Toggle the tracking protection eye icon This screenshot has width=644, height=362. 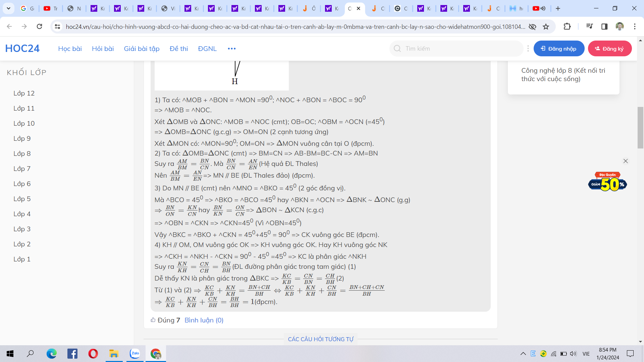point(532,26)
